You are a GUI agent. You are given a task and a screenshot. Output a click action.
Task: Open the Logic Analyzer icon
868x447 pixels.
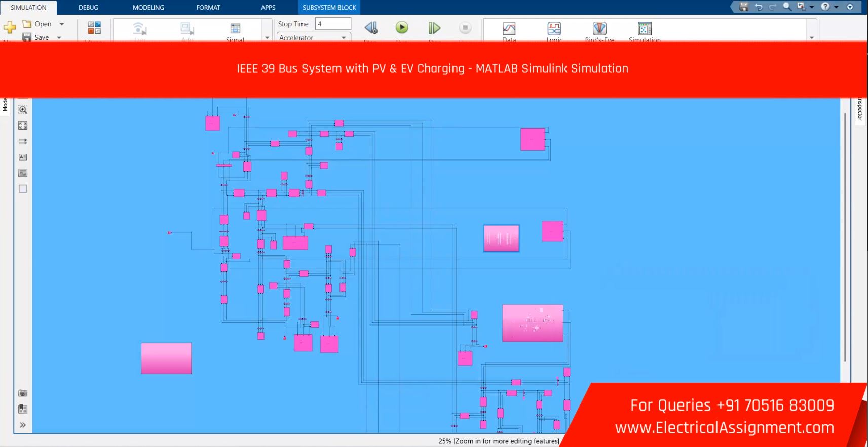(x=554, y=28)
